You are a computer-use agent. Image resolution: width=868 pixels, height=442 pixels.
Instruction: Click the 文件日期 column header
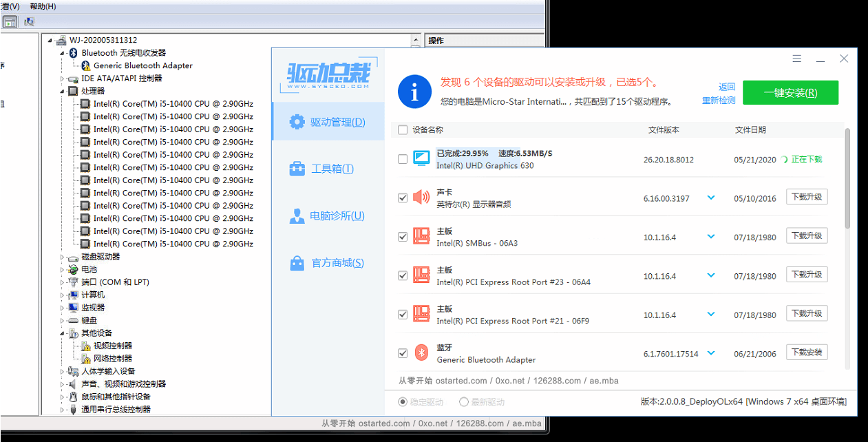click(750, 129)
